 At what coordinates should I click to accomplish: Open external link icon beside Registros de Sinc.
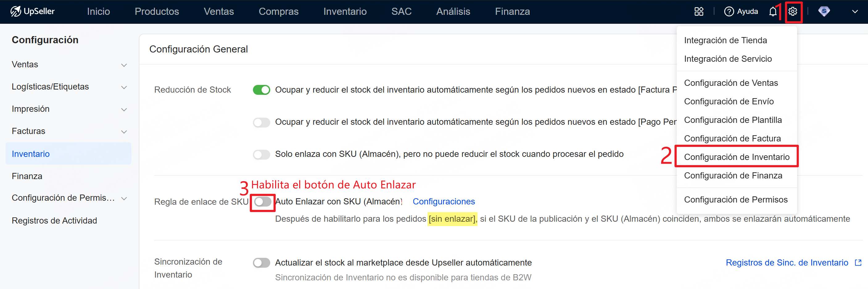(858, 262)
